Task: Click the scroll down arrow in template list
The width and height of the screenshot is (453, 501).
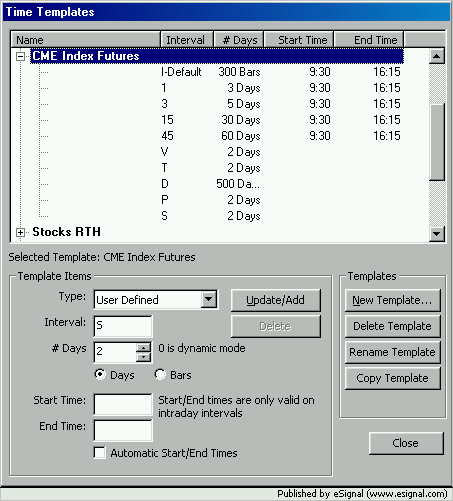Action: click(x=437, y=234)
